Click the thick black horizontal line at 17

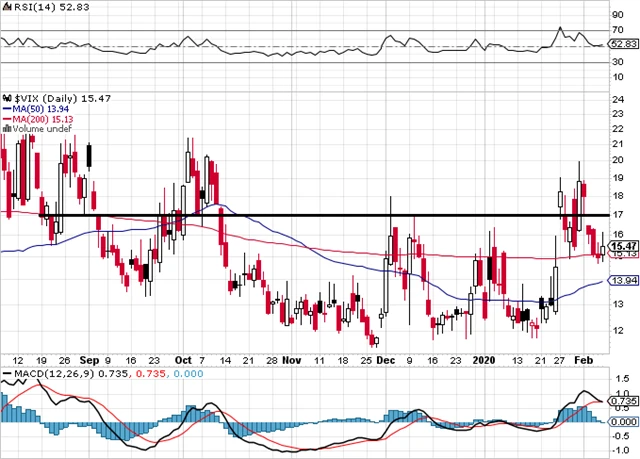[x=300, y=215]
